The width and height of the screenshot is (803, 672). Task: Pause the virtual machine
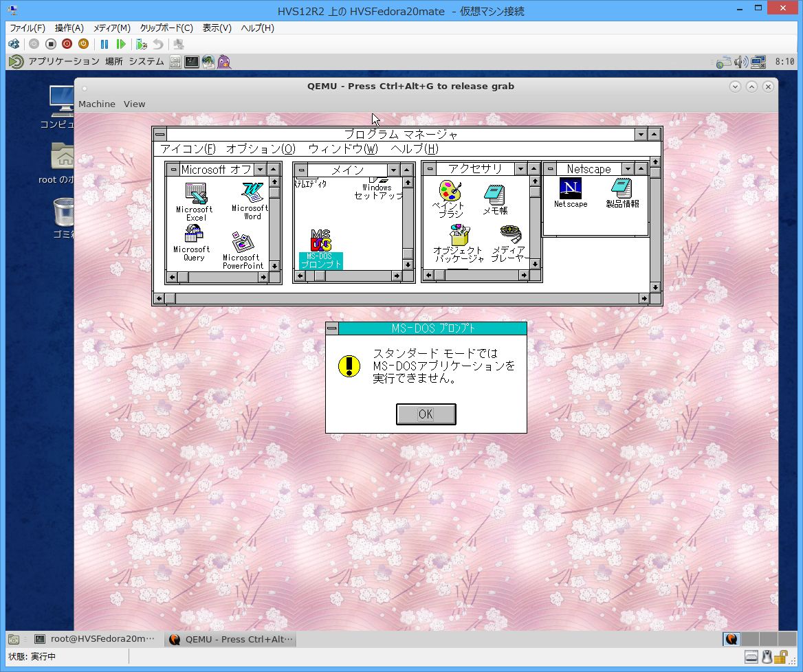pyautogui.click(x=104, y=44)
